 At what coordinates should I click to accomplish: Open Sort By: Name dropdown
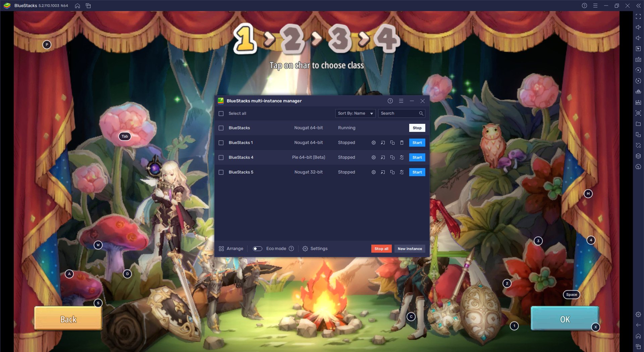pyautogui.click(x=355, y=113)
